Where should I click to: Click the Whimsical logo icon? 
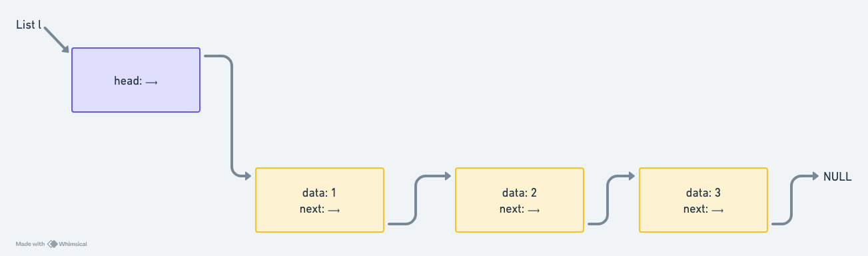click(52, 244)
